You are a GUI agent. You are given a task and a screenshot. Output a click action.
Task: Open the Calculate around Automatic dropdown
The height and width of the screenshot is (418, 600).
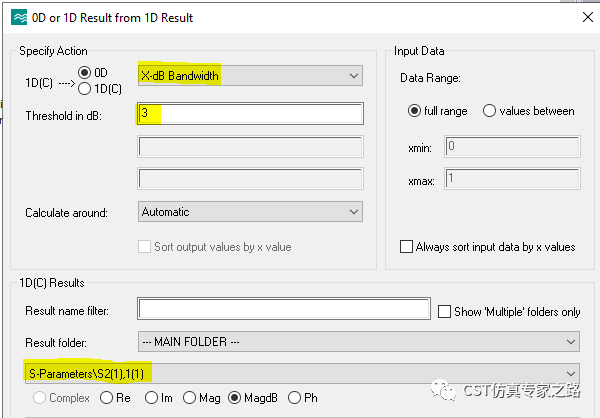pyautogui.click(x=250, y=212)
